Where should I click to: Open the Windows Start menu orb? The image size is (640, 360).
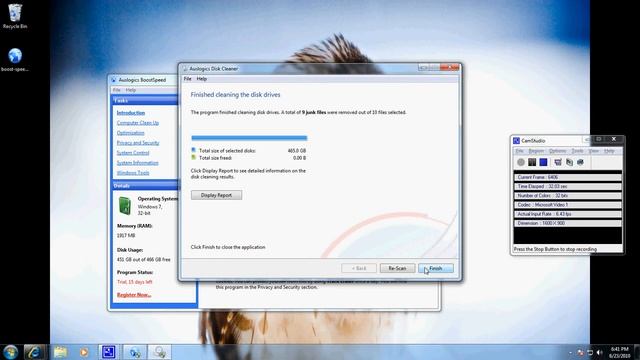[11, 352]
